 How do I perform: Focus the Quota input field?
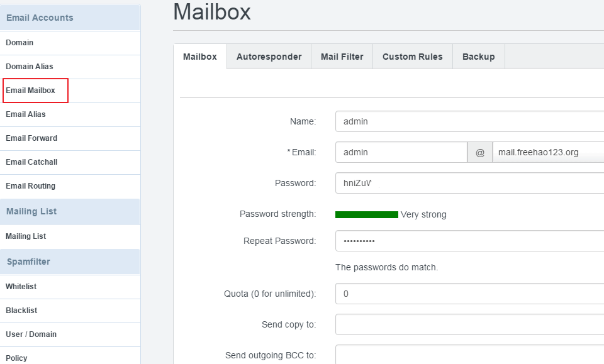pyautogui.click(x=469, y=294)
